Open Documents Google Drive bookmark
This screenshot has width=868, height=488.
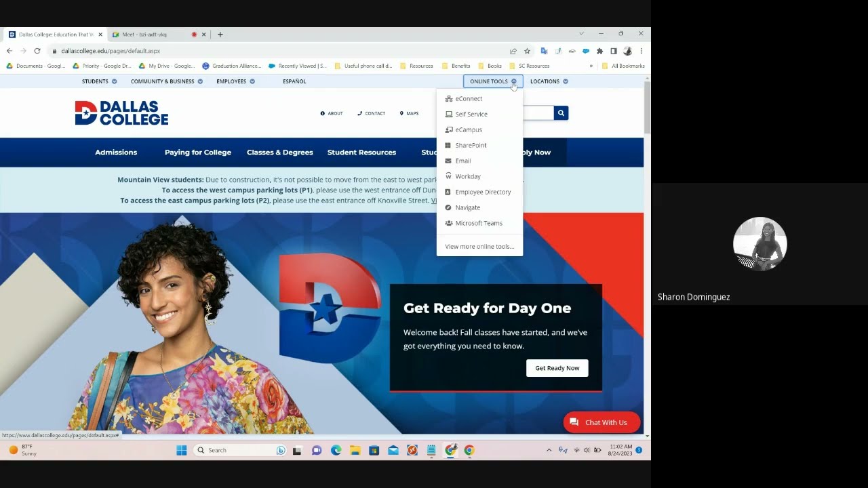click(36, 66)
